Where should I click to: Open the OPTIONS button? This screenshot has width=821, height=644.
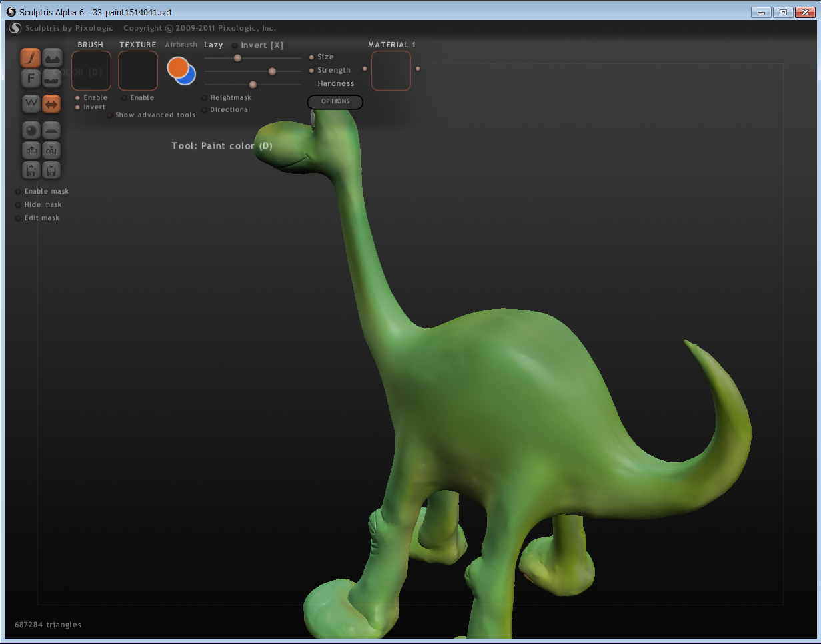tap(335, 102)
